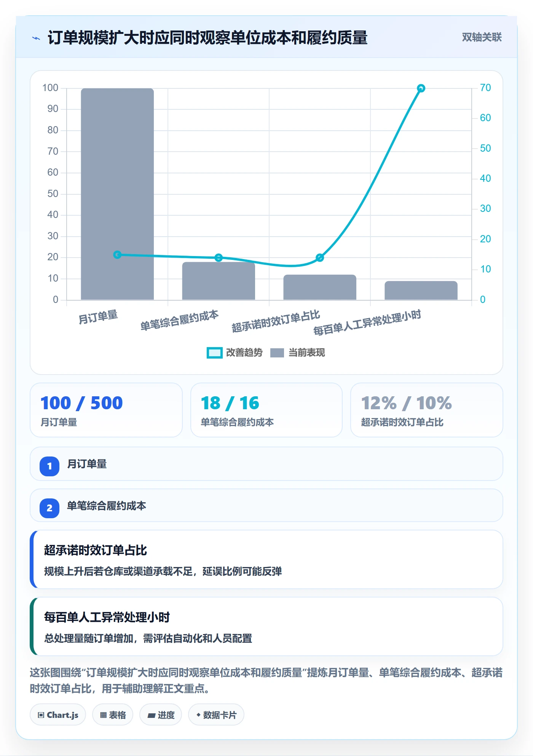This screenshot has width=533, height=756.
Task: Click the main title 订单规模扩大时应同时观察单位成本和履约质量
Action: 207,38
